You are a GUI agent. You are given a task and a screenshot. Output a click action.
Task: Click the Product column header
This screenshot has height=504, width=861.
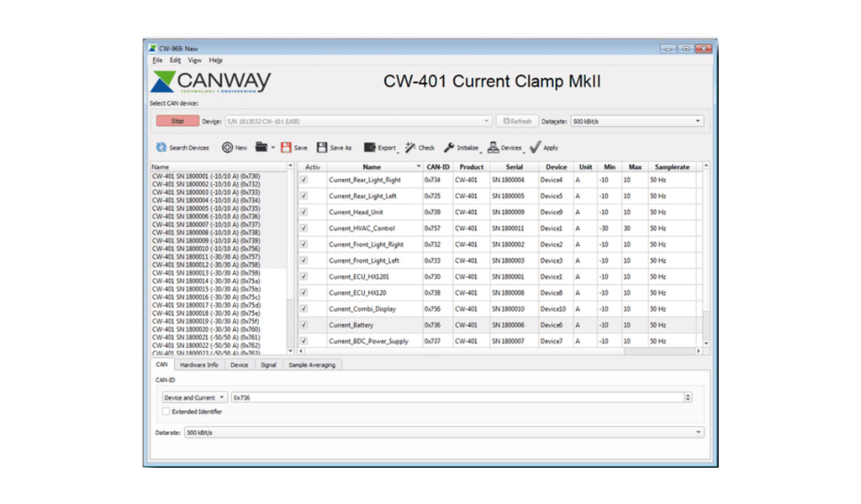(472, 166)
